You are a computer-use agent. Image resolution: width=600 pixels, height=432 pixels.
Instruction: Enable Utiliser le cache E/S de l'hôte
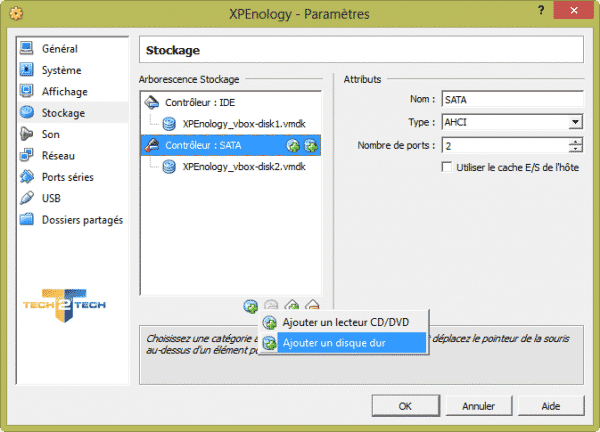click(x=447, y=167)
